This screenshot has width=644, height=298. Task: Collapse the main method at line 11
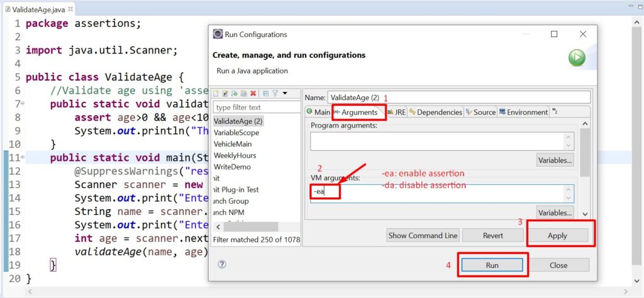(x=23, y=157)
